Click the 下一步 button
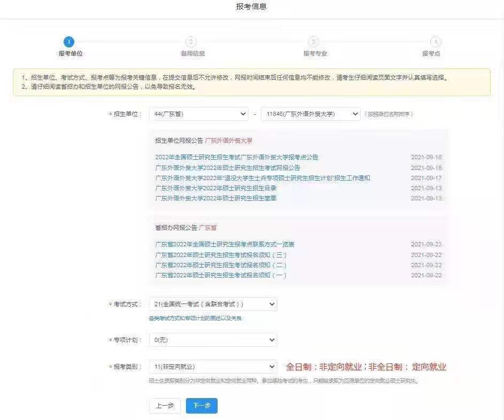 pos(201,406)
